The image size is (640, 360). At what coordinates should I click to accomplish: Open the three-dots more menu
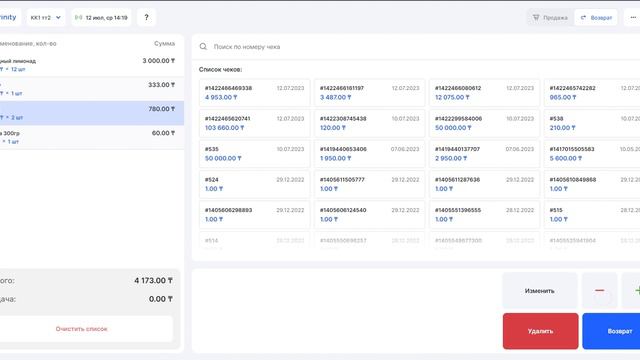click(x=633, y=18)
